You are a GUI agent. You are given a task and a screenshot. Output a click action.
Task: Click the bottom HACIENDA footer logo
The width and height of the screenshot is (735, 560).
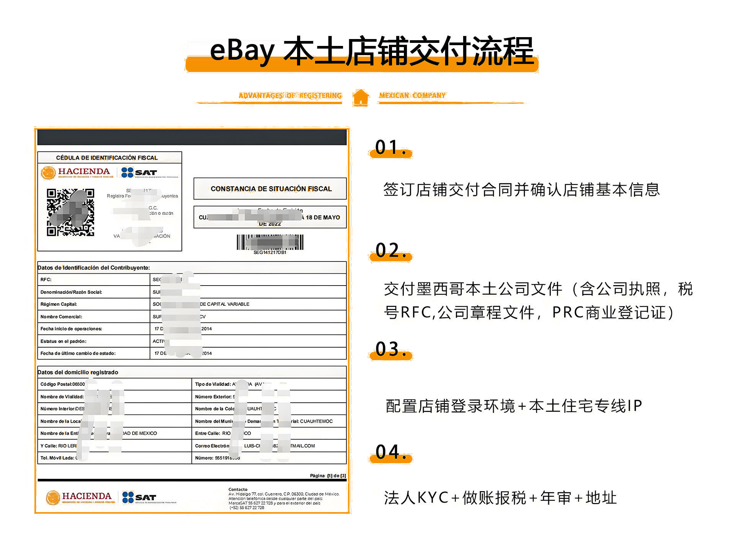click(x=80, y=497)
